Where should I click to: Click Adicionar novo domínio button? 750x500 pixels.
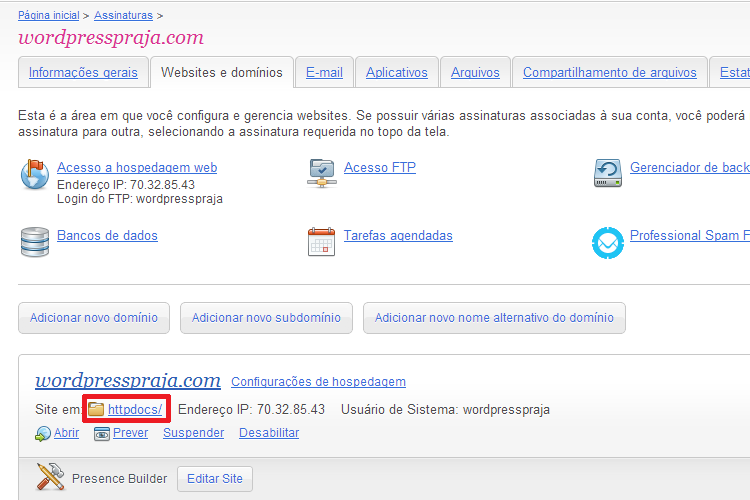[x=94, y=318]
